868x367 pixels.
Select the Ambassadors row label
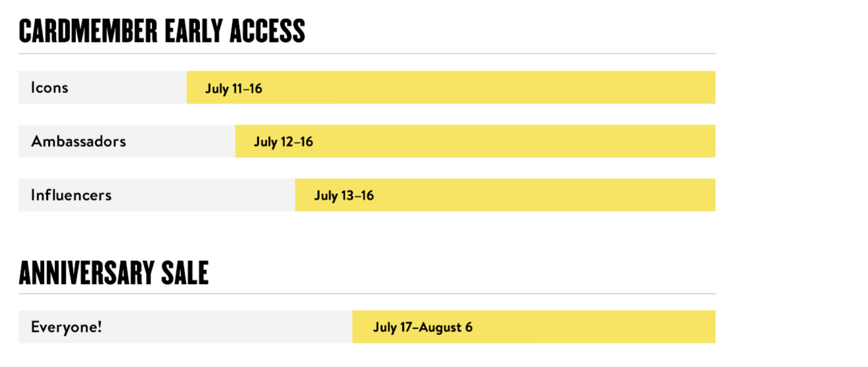79,141
